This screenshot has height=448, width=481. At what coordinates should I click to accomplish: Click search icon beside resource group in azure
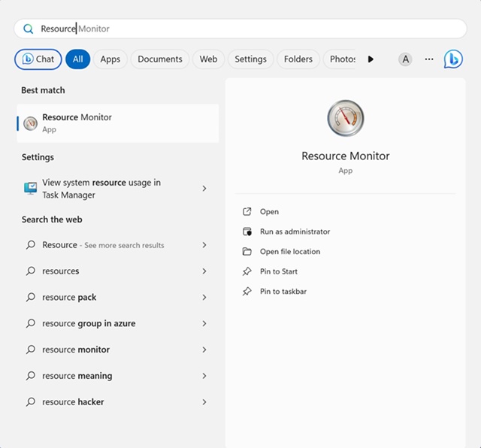pos(30,323)
